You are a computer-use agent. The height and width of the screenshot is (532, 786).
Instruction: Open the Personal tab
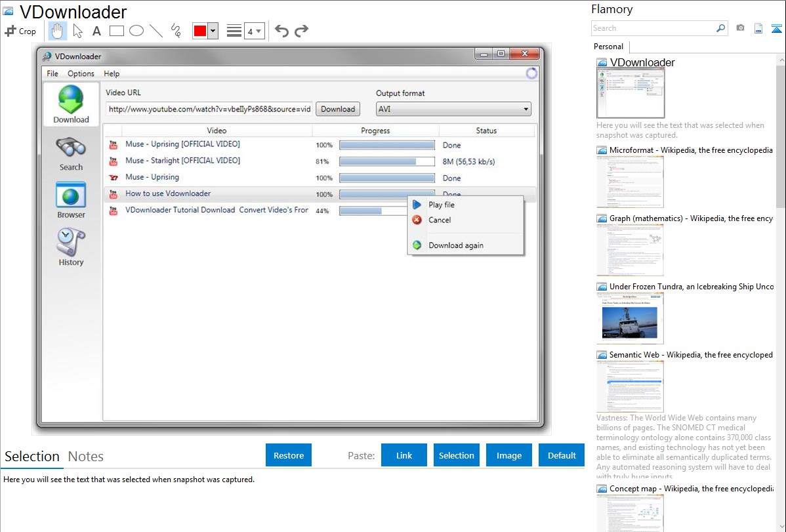[608, 47]
